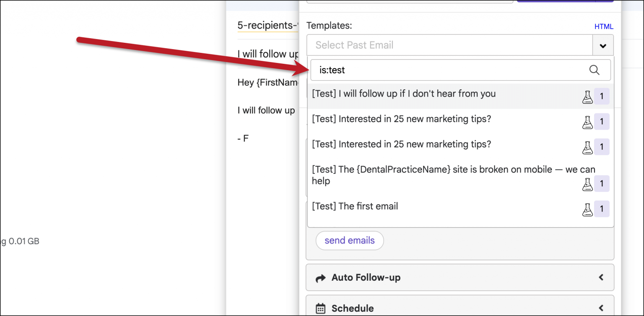Select the "[Test] I will follow up if I don't hear from you" template

coord(403,94)
